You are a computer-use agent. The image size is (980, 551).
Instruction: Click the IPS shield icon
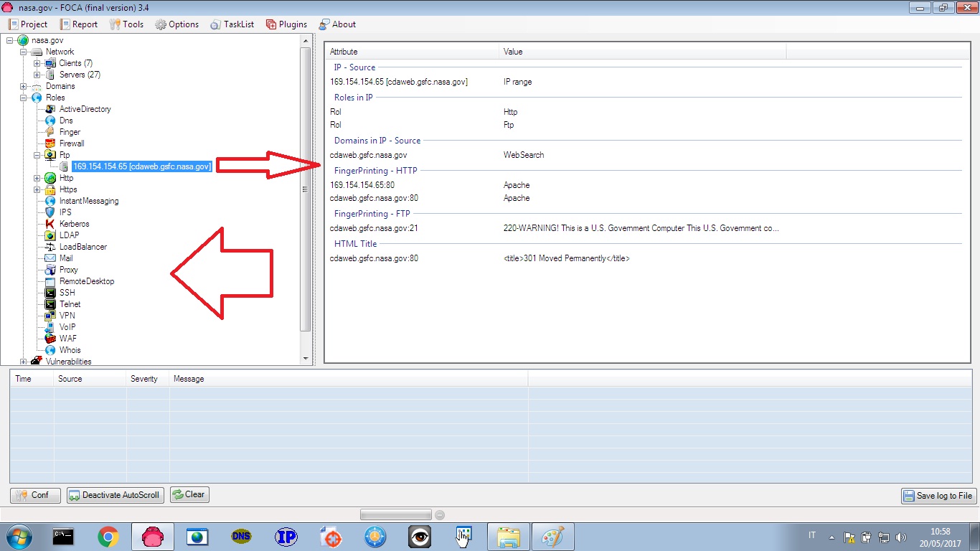[x=50, y=212]
